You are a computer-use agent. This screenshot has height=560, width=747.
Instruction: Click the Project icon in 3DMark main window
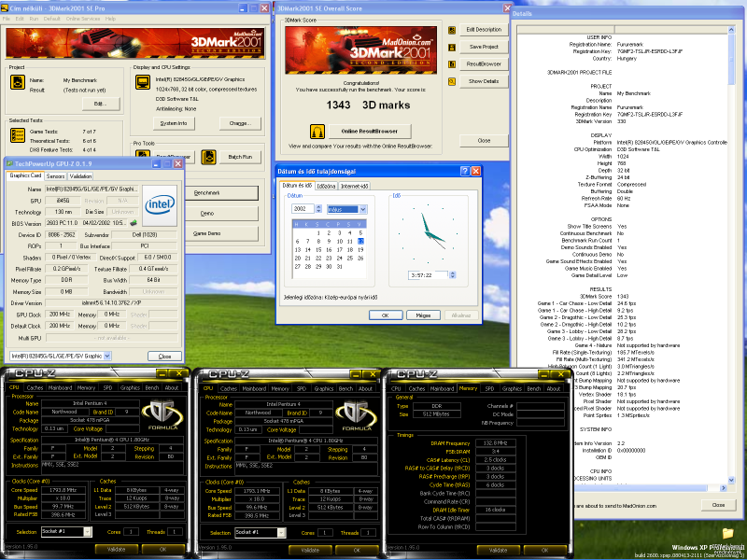coord(18,82)
